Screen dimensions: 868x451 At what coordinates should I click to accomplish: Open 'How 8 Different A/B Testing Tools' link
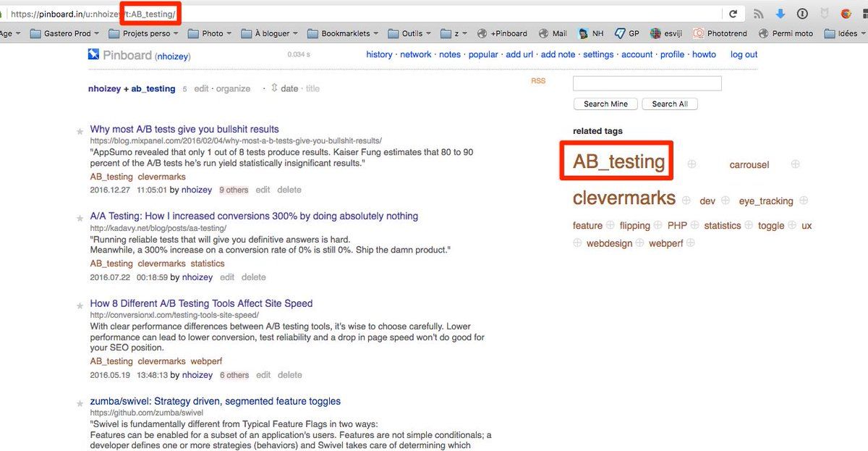[201, 303]
